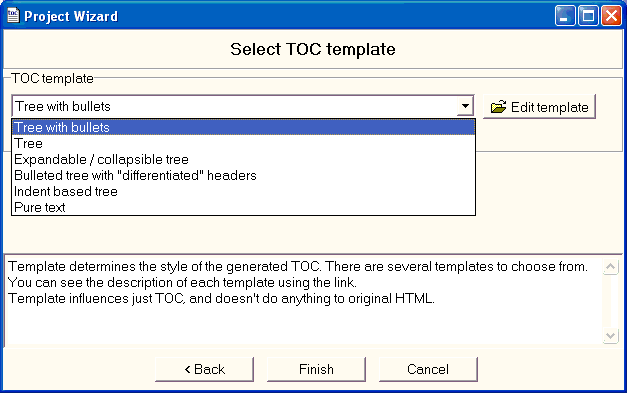Close the Project Wizard window
The image size is (627, 393).
(611, 16)
